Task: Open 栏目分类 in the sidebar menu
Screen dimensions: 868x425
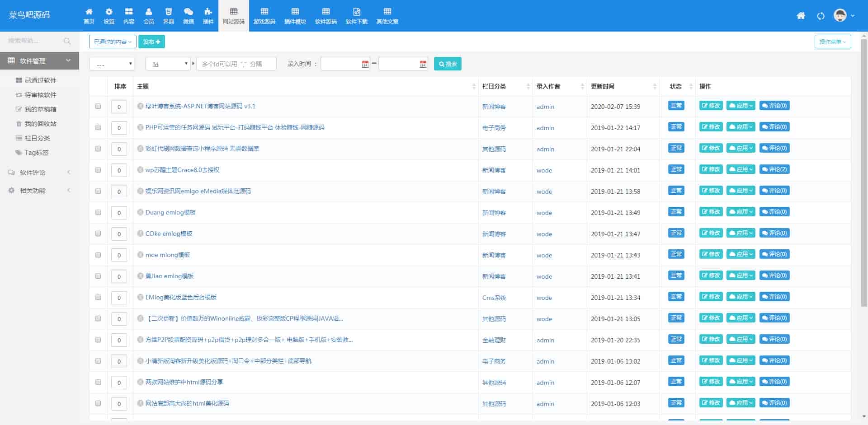Action: point(37,138)
